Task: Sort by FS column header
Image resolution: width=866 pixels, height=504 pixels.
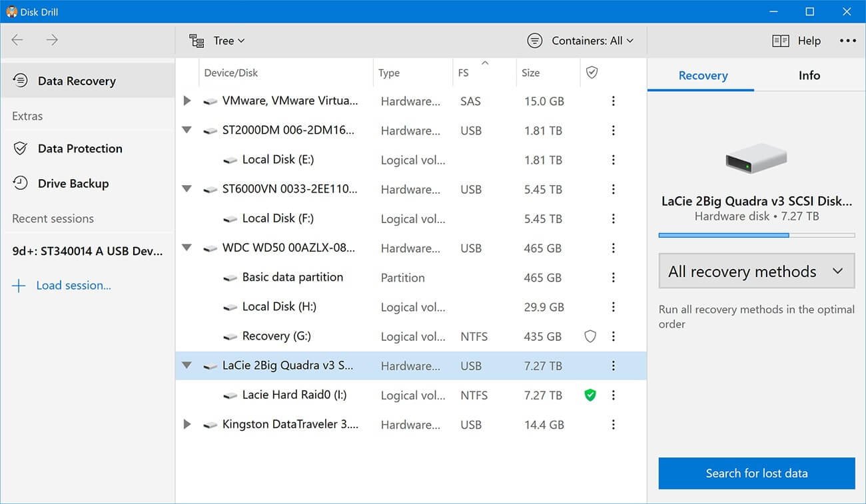Action: pyautogui.click(x=484, y=73)
